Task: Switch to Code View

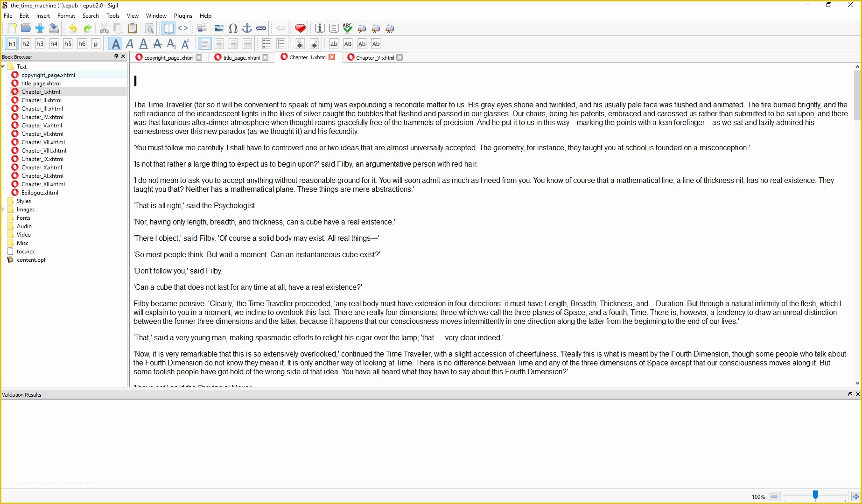Action: tap(183, 28)
